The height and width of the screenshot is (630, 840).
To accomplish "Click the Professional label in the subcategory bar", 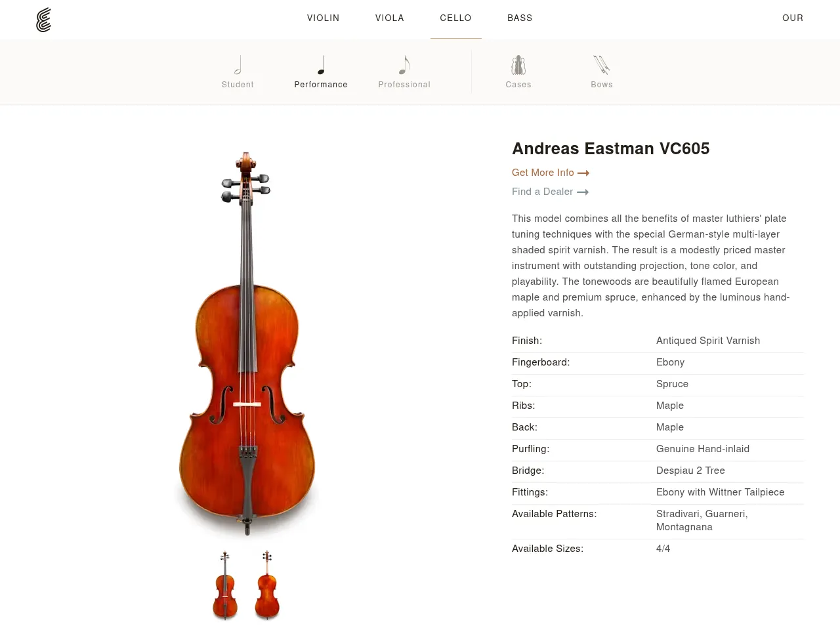I will coord(404,85).
